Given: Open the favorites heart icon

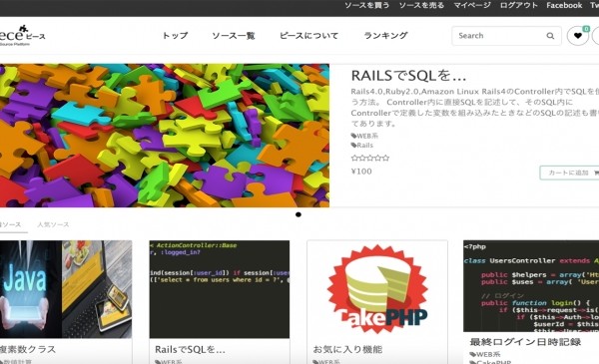Looking at the screenshot, I should 578,36.
